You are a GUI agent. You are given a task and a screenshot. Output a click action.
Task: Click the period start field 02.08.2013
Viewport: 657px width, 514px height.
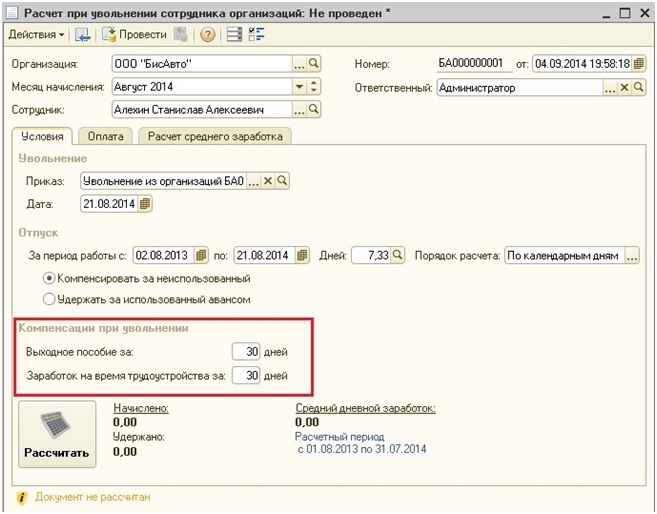[x=164, y=255]
